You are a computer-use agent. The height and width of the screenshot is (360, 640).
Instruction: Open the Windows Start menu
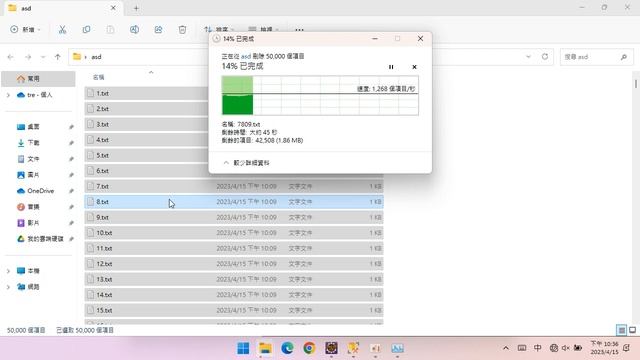pyautogui.click(x=243, y=348)
